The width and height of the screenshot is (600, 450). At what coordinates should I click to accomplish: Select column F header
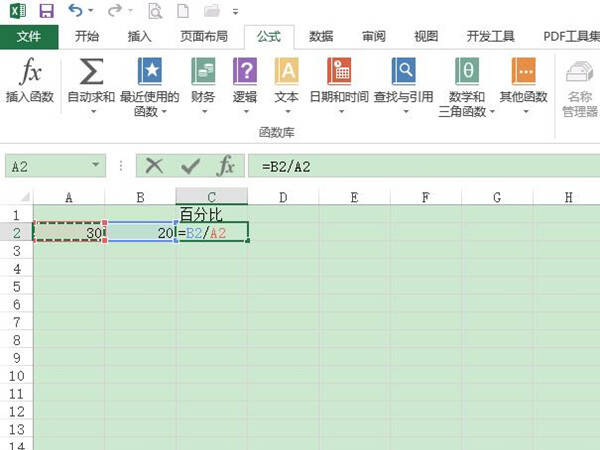(426, 197)
